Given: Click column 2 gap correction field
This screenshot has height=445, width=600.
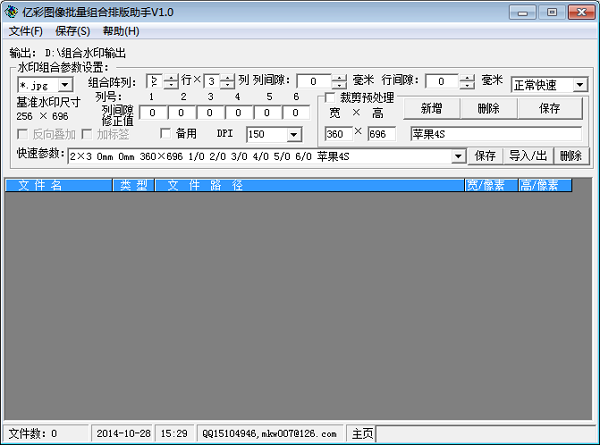Looking at the screenshot, I should point(181,113).
